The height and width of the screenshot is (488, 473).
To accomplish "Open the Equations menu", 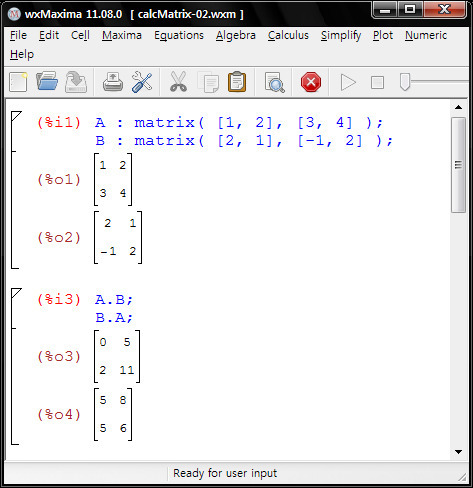I will tap(179, 35).
